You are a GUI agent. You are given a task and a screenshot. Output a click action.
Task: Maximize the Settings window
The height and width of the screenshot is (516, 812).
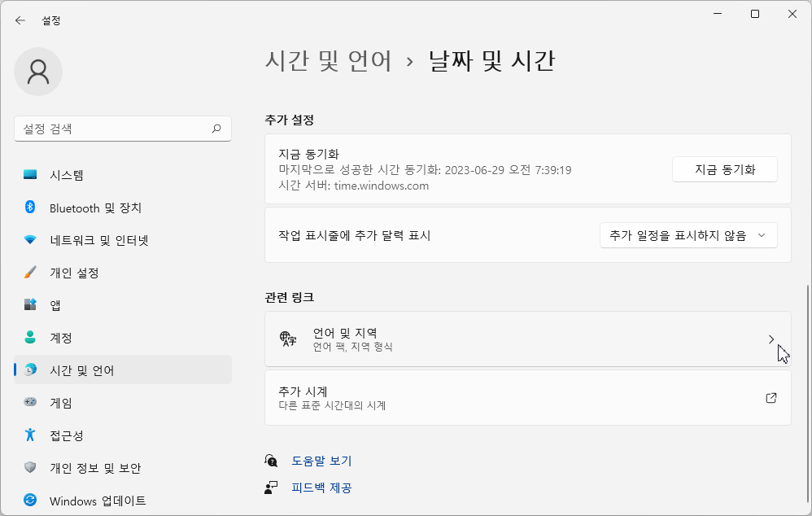coord(755,14)
